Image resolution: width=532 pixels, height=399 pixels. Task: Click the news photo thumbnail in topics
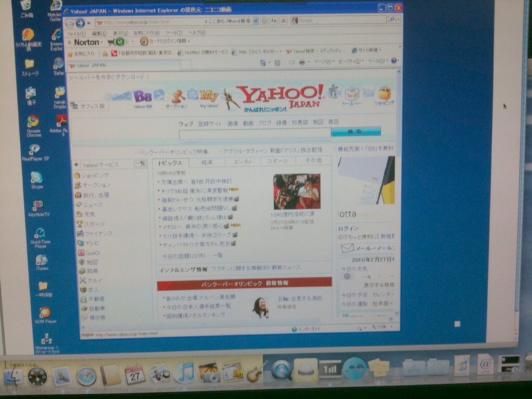click(297, 192)
